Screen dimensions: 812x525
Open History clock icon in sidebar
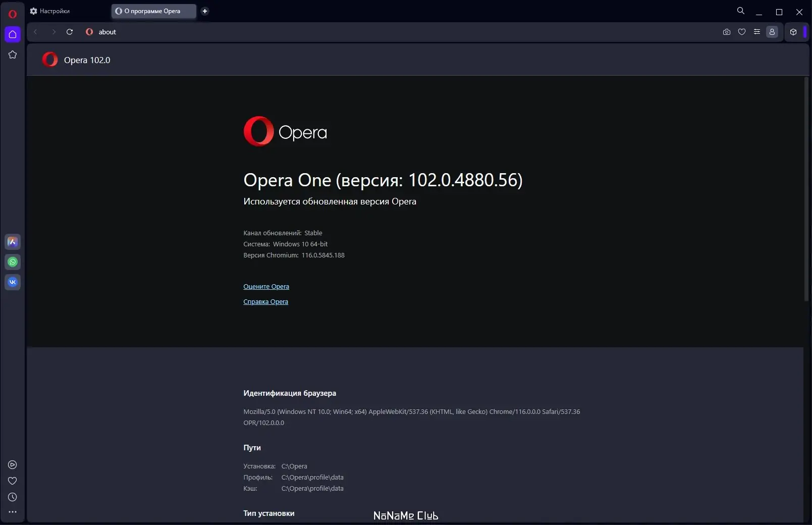pos(13,497)
